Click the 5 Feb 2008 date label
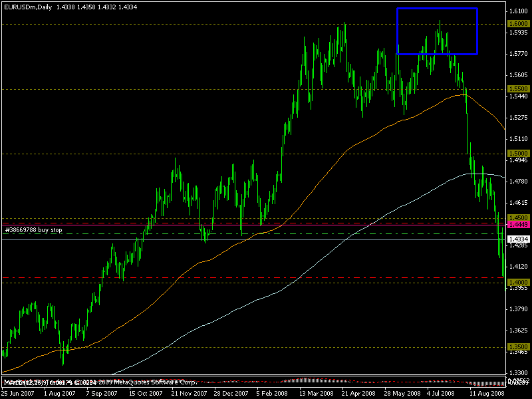Screen dimensions: 532x399 click(x=270, y=393)
